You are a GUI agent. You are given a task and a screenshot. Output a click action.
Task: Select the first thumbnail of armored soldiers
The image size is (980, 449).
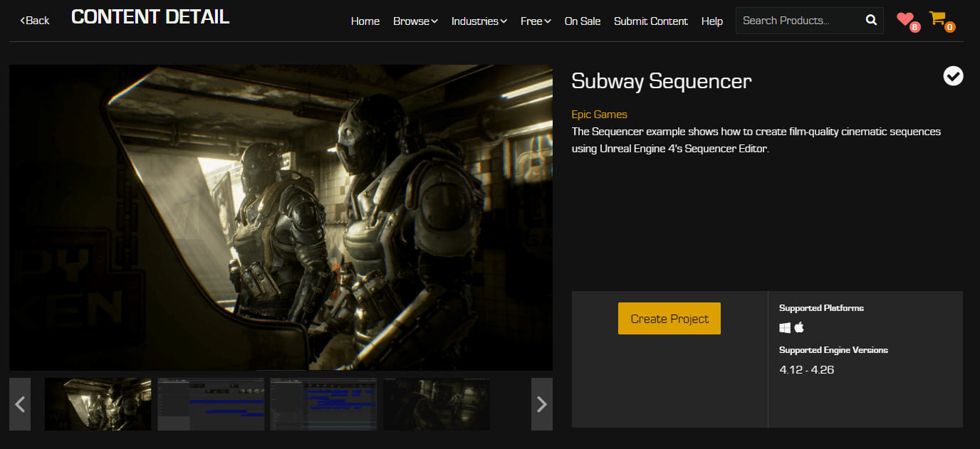point(98,404)
